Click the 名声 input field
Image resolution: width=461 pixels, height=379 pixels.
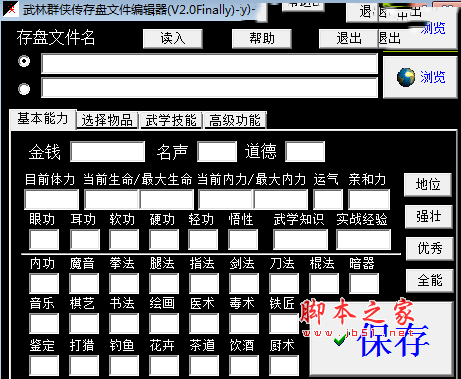tap(217, 152)
